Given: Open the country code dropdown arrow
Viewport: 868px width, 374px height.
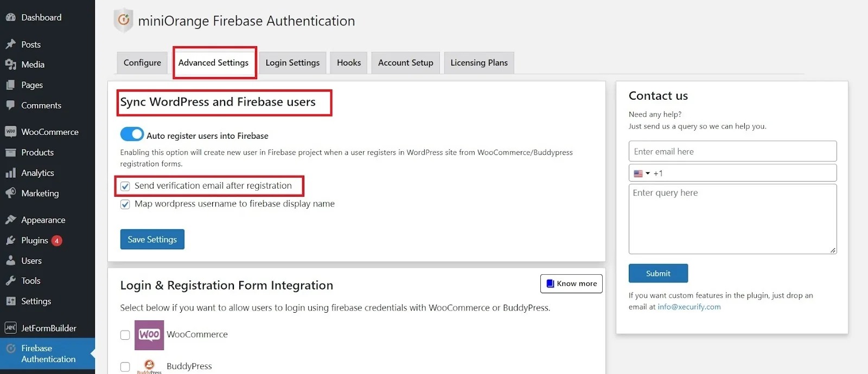Looking at the screenshot, I should (648, 173).
